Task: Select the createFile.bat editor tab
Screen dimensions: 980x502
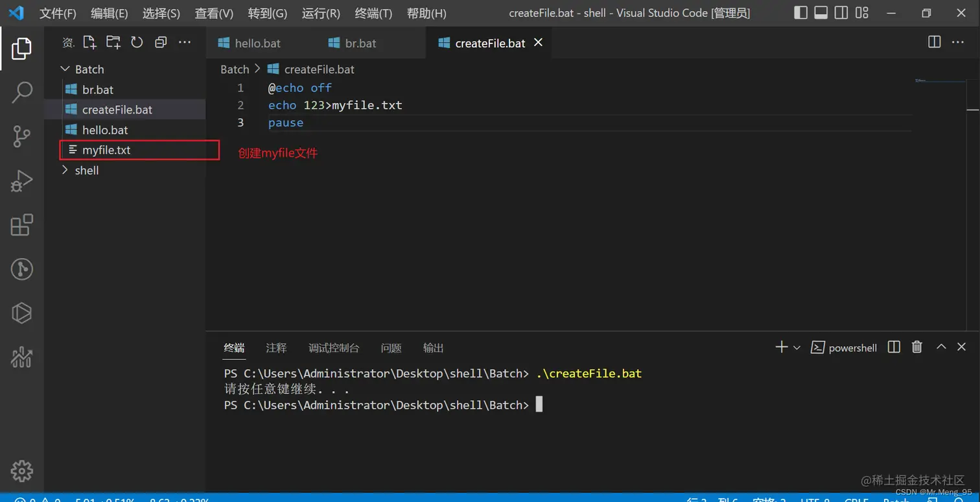Action: pyautogui.click(x=490, y=43)
